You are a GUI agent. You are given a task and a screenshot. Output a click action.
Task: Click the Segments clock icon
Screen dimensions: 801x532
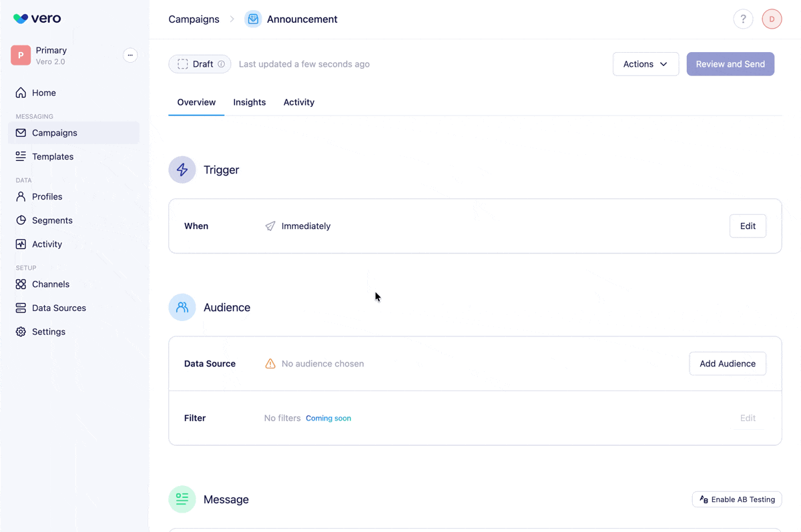coord(21,220)
